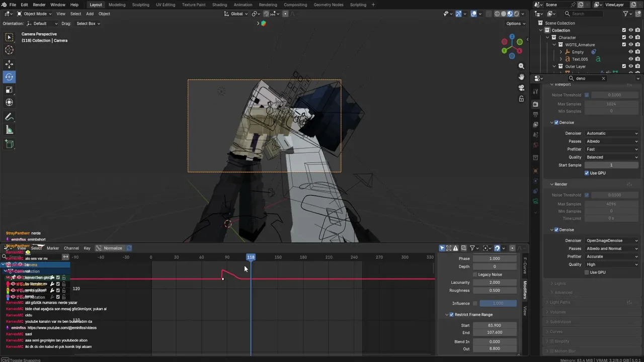Exclude the Character collection via its checkbox

tap(624, 37)
